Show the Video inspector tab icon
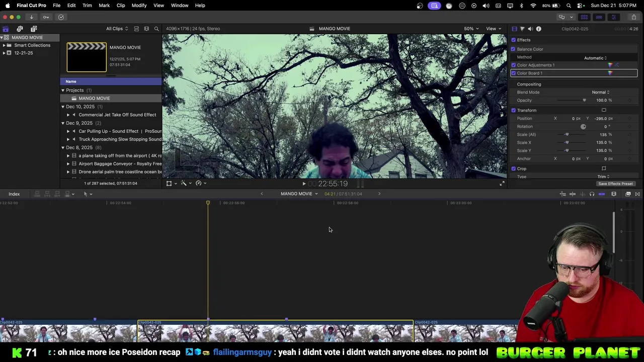 514,29
